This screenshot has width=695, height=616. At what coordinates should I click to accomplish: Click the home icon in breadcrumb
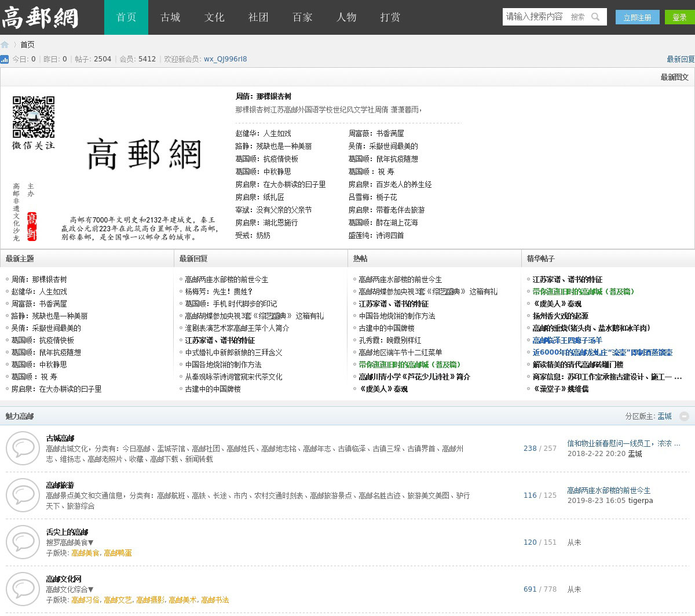click(x=5, y=45)
